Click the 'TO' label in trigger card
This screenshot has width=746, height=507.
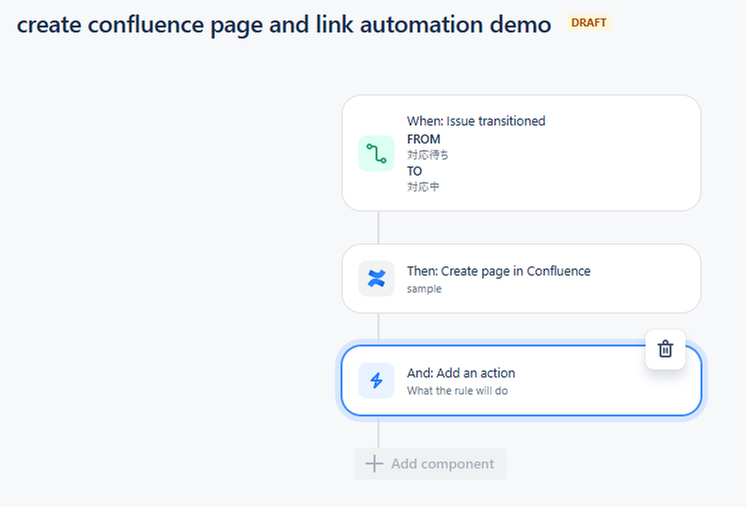pyautogui.click(x=414, y=171)
